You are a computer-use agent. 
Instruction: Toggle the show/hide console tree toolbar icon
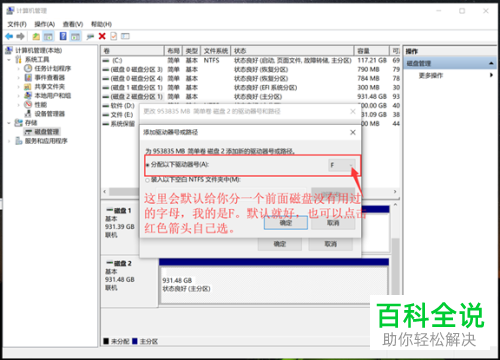tap(48, 36)
